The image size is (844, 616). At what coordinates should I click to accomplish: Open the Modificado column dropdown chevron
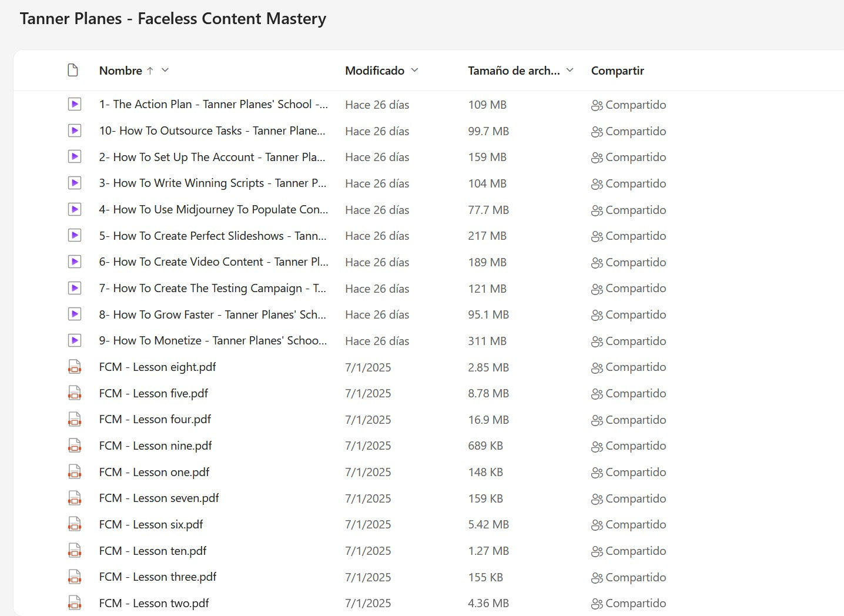click(x=414, y=70)
